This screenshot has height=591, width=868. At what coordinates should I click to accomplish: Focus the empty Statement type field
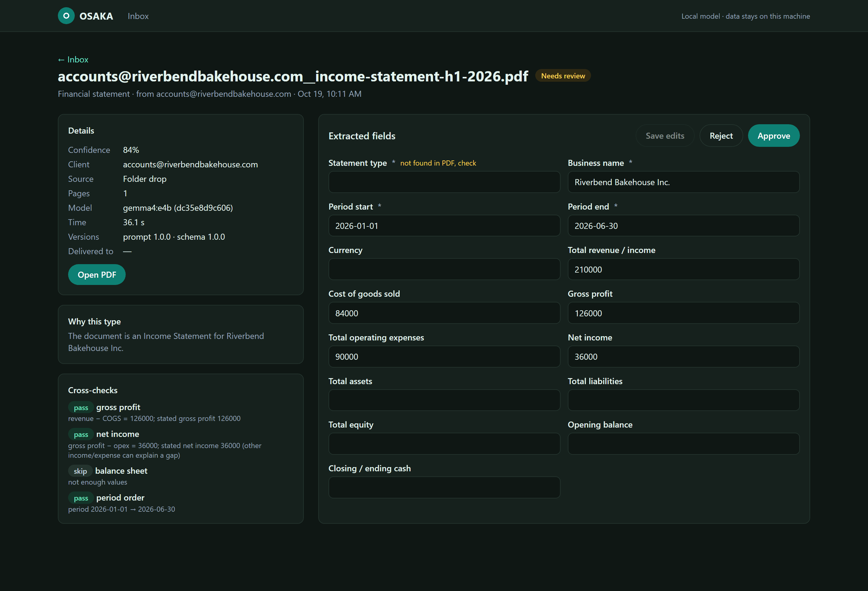[x=444, y=182]
